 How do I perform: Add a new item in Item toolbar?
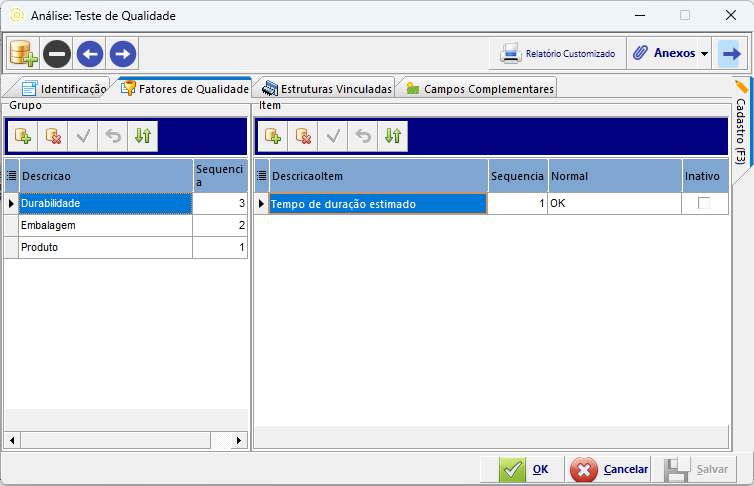click(x=273, y=137)
